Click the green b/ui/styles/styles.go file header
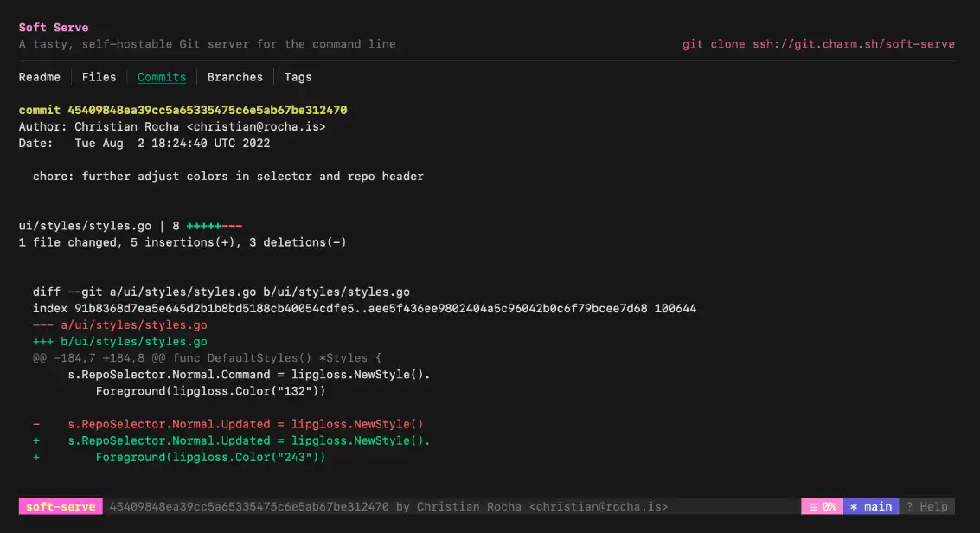 coord(120,342)
